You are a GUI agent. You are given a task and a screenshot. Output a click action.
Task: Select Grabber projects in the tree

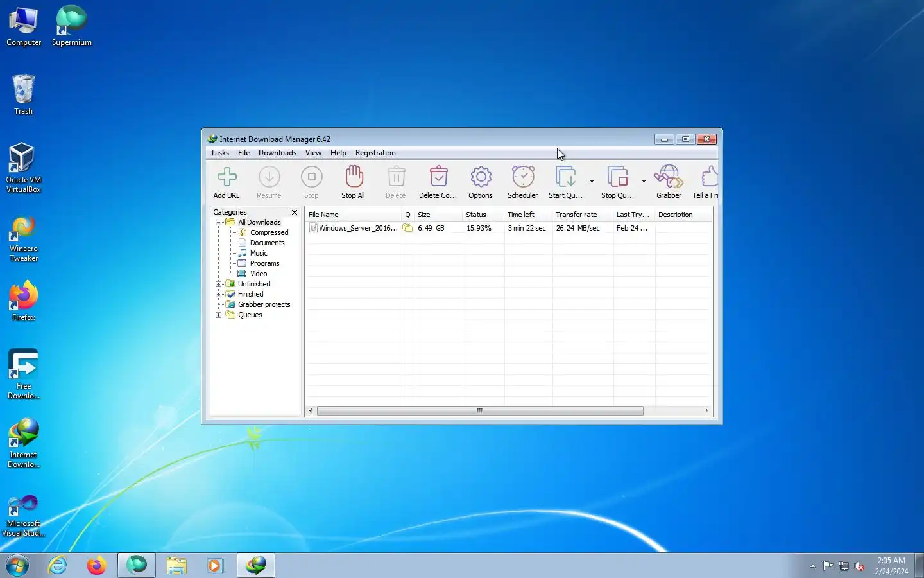264,304
